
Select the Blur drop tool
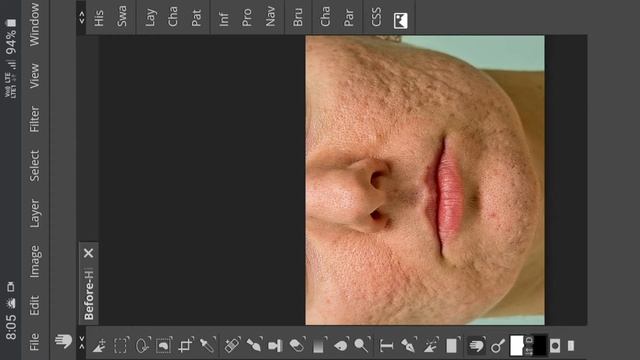341,346
